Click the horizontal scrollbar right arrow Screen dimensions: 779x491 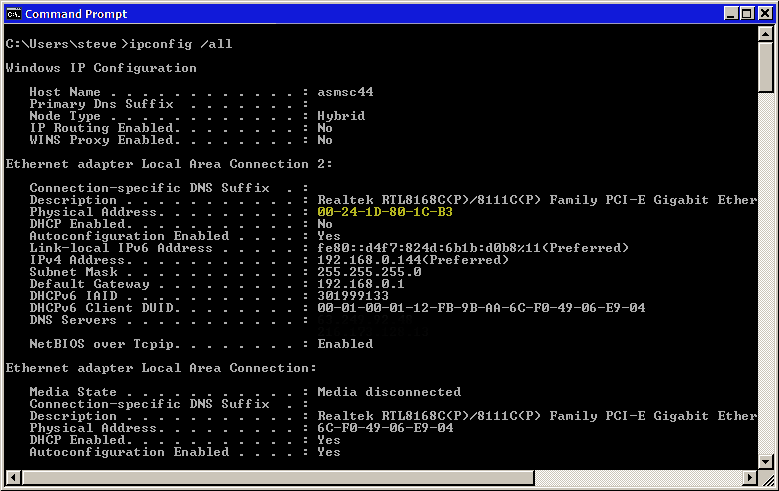point(750,477)
